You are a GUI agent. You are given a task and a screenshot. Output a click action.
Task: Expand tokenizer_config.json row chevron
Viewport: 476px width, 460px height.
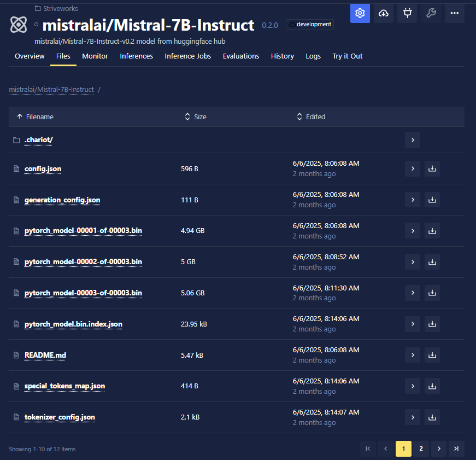[x=413, y=417]
